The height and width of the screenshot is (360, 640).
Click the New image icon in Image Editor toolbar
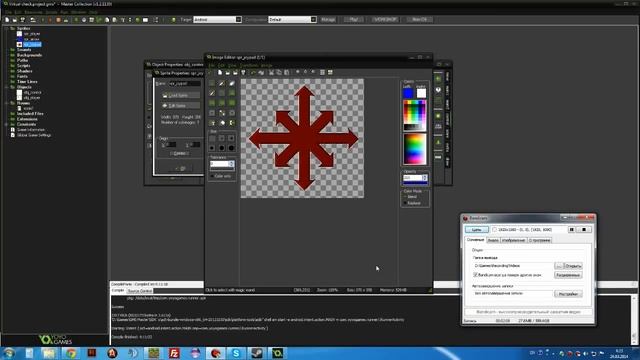[220, 73]
